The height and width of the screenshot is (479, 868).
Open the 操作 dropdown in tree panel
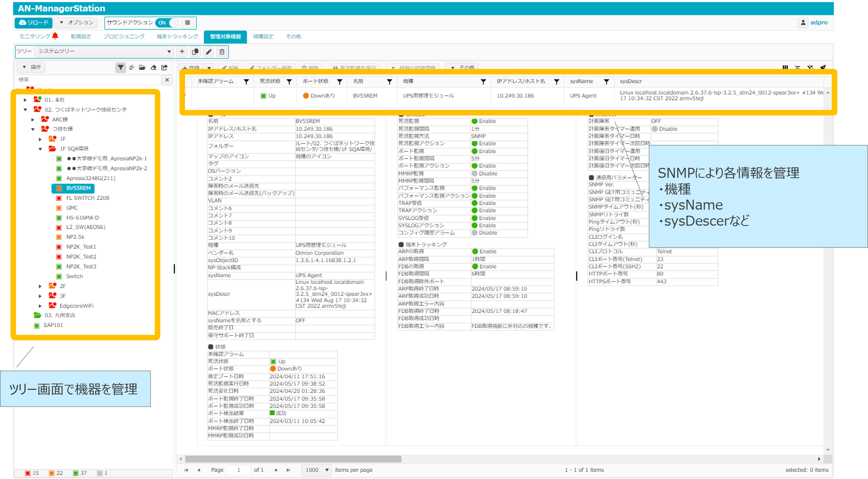click(x=31, y=67)
